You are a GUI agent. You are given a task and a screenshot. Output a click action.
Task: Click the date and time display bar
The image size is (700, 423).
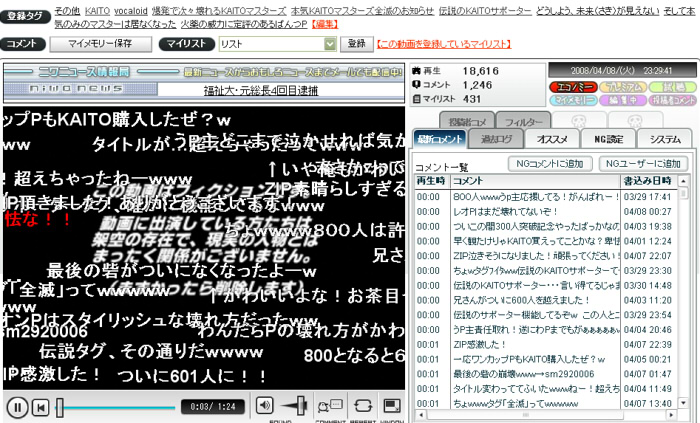[x=622, y=70]
